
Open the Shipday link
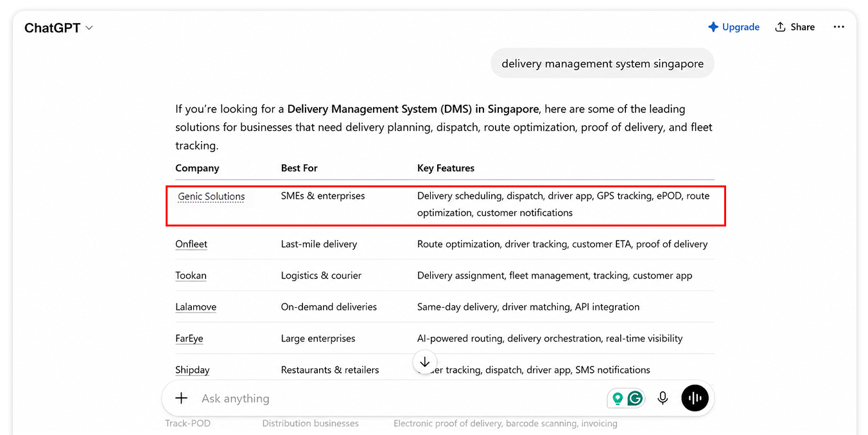193,370
